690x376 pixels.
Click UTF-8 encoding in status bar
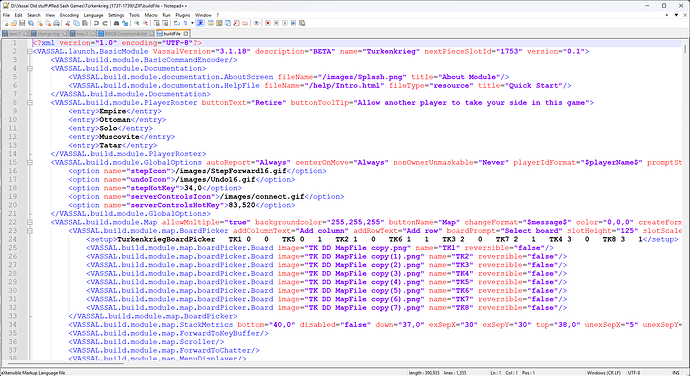[x=634, y=373]
